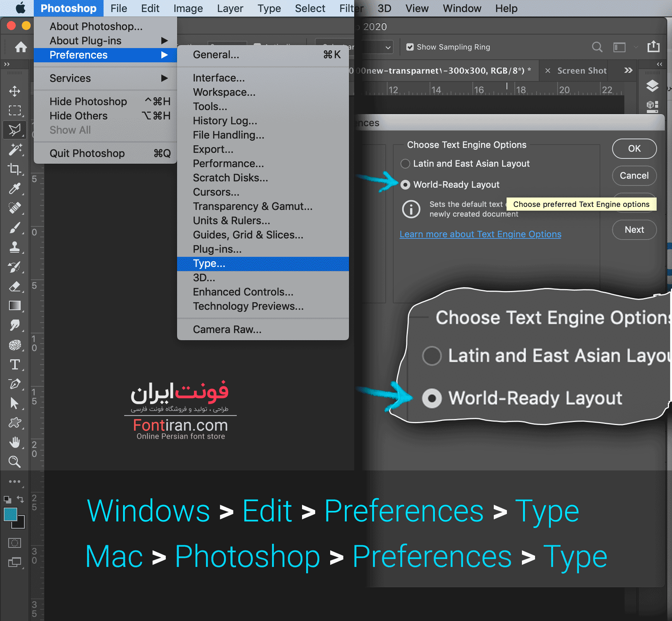Select the Eyedropper tool
Viewport: 672px width, 621px height.
tap(15, 188)
